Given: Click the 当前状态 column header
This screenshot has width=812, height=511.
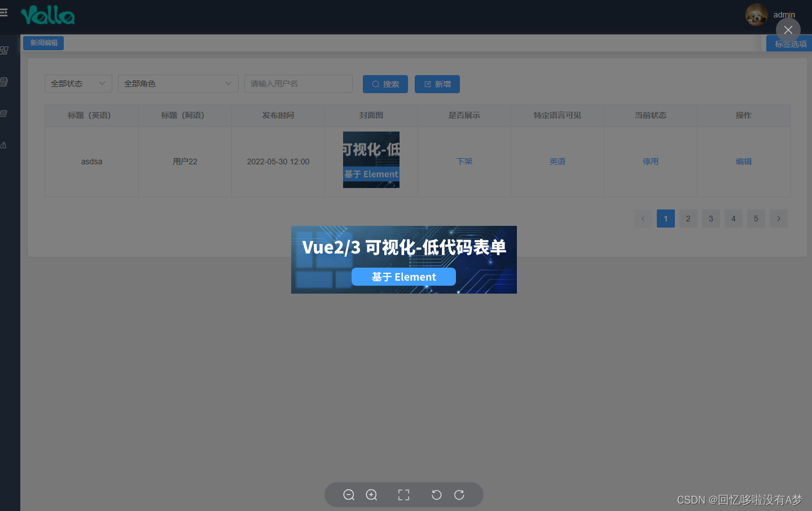Looking at the screenshot, I should coord(651,115).
